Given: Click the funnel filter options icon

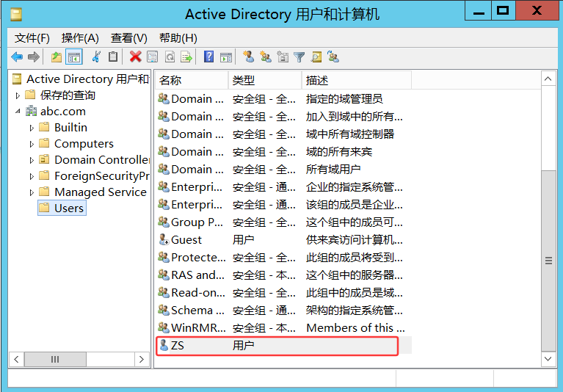Looking at the screenshot, I should [x=299, y=57].
